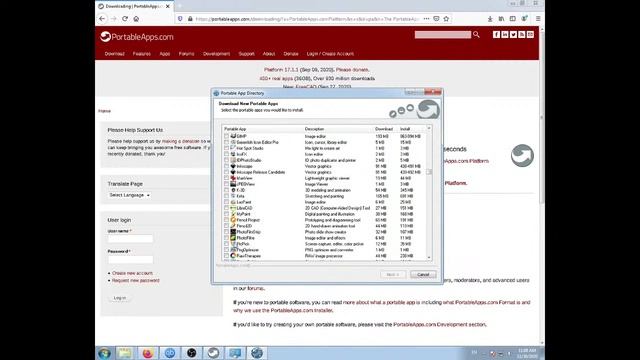This screenshot has height=360, width=640.
Task: Click the Password input field
Action: click(x=131, y=259)
